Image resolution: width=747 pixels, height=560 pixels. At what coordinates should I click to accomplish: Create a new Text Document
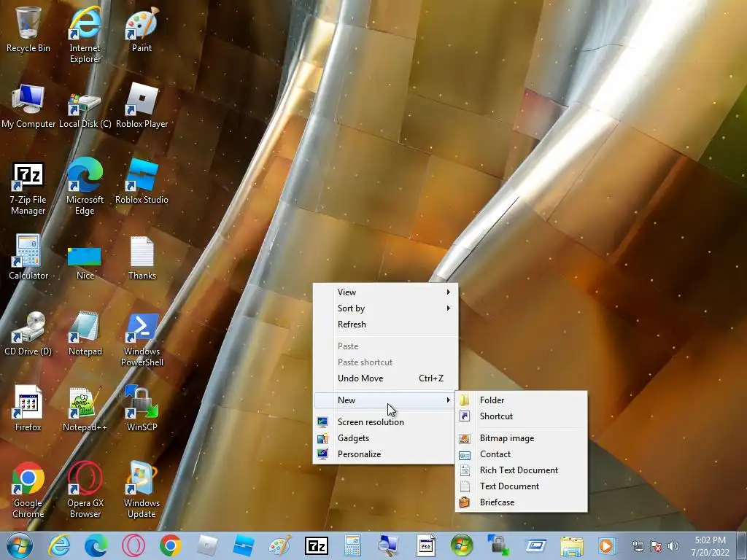(x=521, y=486)
